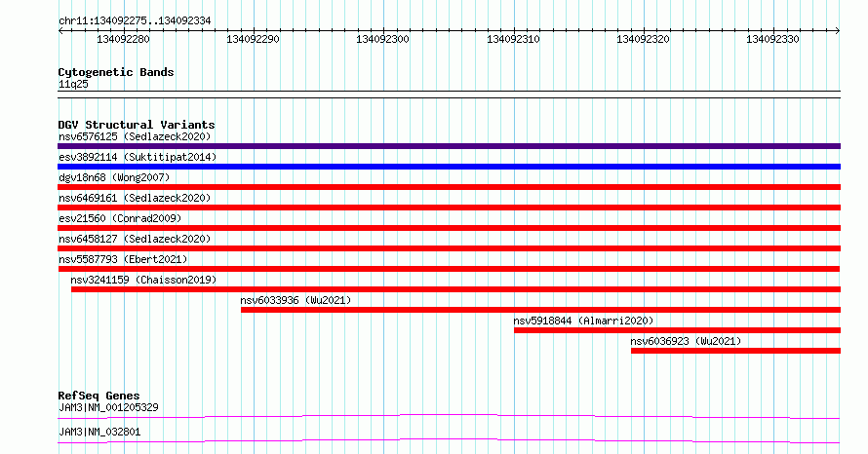This screenshot has width=868, height=454.
Task: Click the RefSeq Genes track title
Action: pyautogui.click(x=99, y=396)
